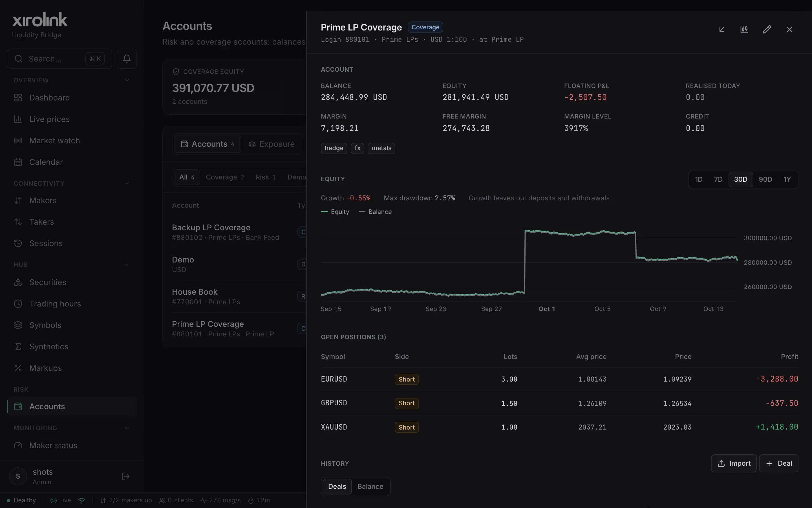Viewport: 812px width, 508px height.
Task: Select the 30D equity range
Action: (741, 179)
